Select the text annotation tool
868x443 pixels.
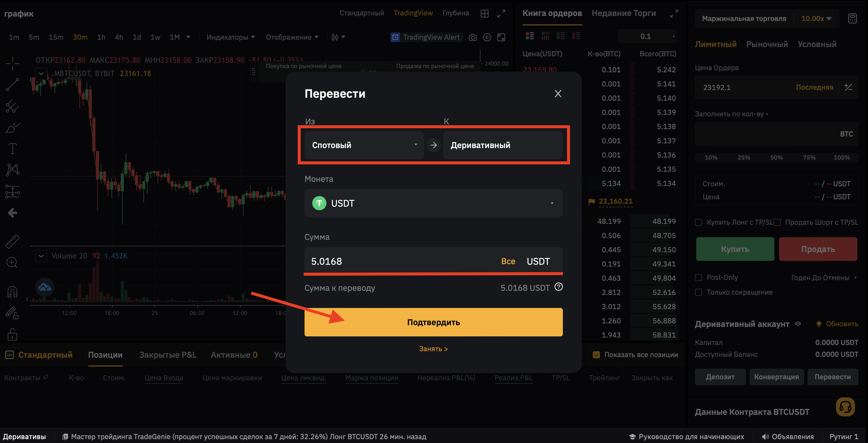[12, 149]
